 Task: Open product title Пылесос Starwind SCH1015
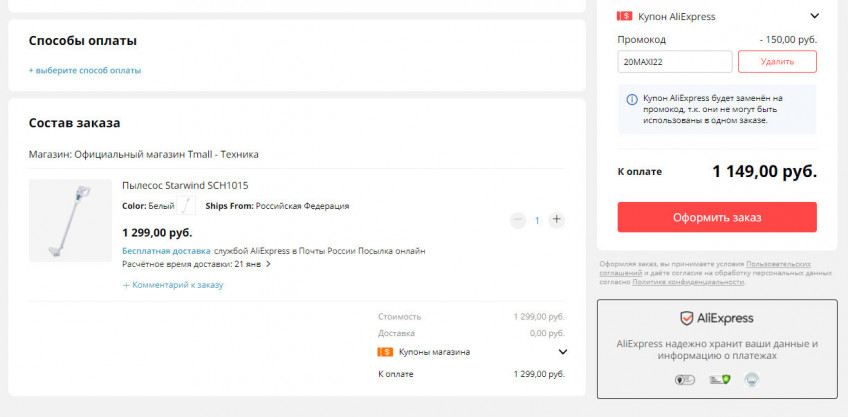[185, 185]
